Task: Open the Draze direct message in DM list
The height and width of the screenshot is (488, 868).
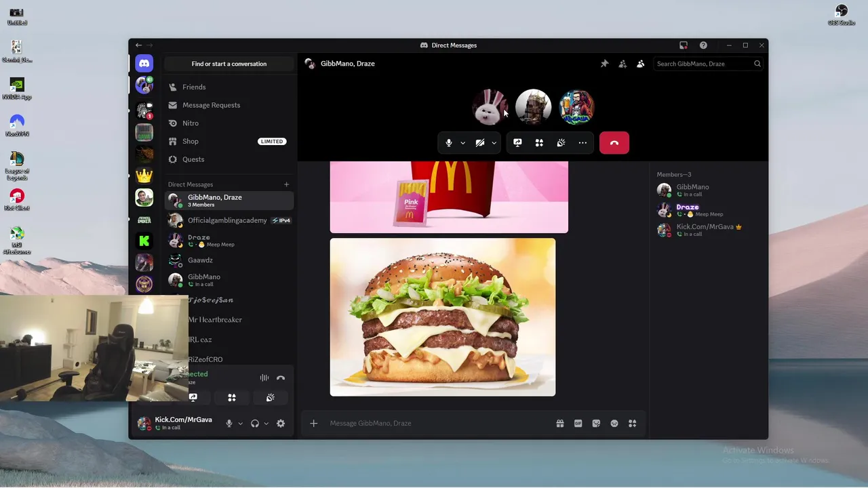Action: 229,241
